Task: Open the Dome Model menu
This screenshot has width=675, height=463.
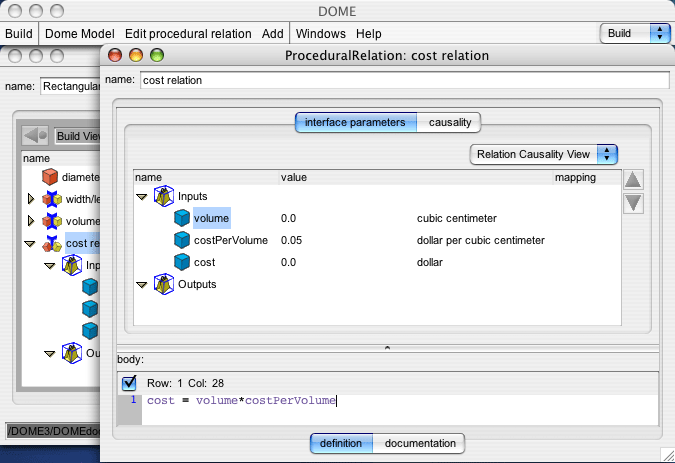Action: coord(80,34)
